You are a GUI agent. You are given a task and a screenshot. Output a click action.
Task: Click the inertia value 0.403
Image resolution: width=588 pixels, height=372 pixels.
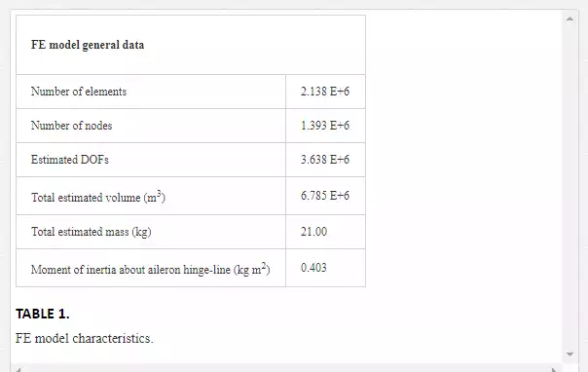[x=313, y=268]
